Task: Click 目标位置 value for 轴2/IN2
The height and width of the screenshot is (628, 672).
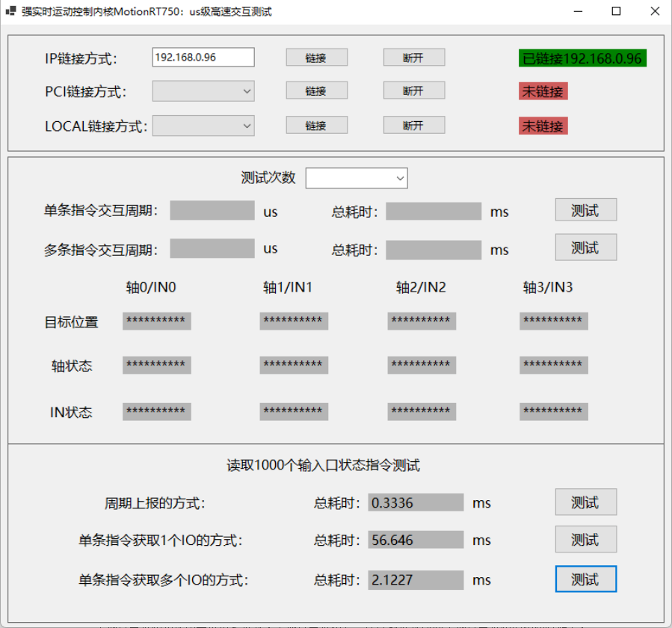Action: [x=422, y=321]
